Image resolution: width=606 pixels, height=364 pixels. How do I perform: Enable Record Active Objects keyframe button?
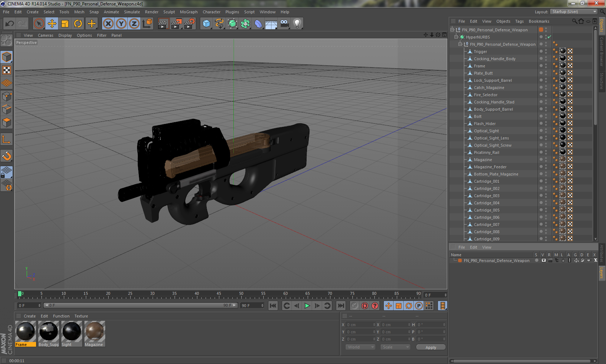click(355, 306)
